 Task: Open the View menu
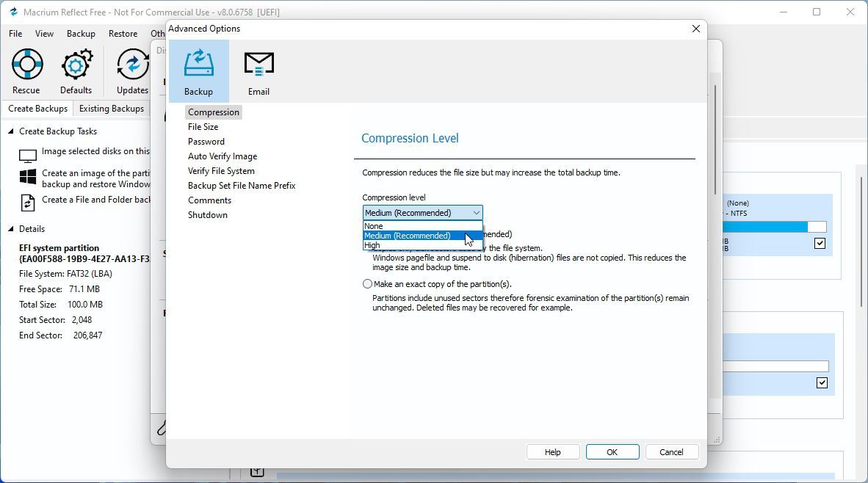click(44, 34)
